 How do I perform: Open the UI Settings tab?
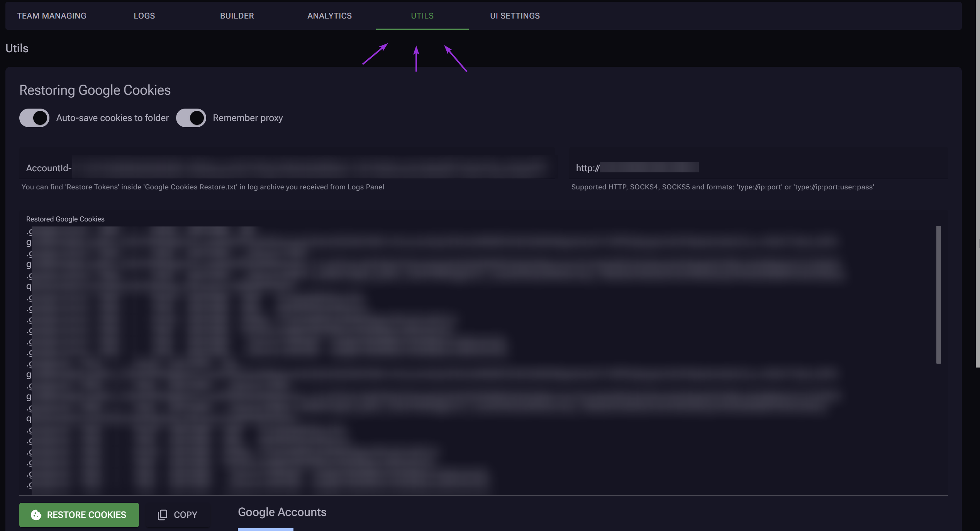tap(515, 16)
